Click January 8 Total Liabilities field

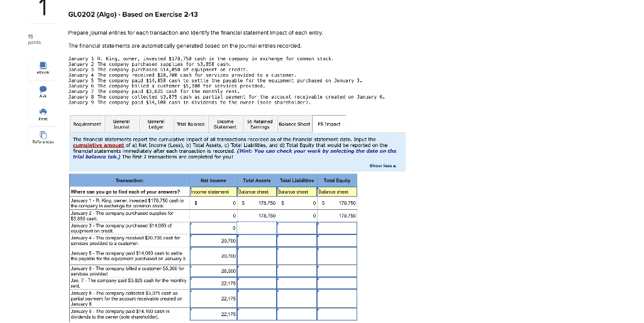click(297, 298)
